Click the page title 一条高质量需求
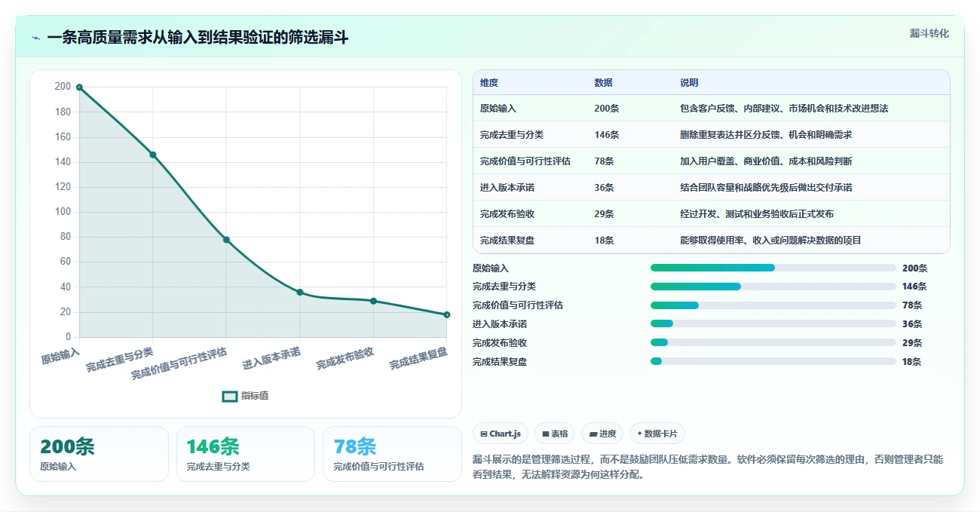 click(198, 38)
